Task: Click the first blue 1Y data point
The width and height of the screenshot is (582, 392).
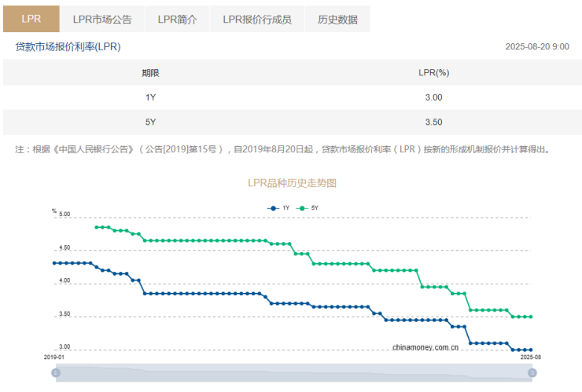Action: [53, 262]
